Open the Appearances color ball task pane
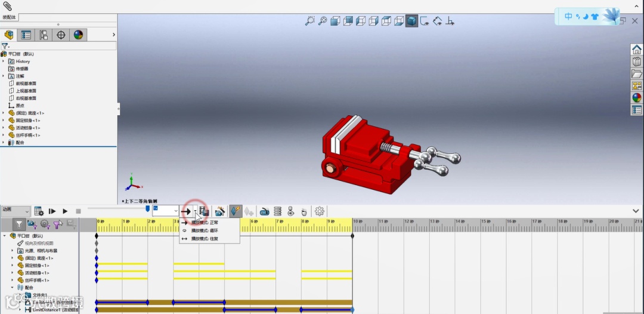The height and width of the screenshot is (314, 644). pos(637,98)
